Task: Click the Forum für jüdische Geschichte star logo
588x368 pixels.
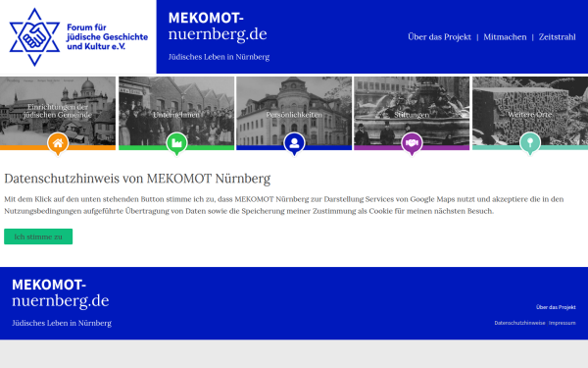Action: pyautogui.click(x=34, y=37)
